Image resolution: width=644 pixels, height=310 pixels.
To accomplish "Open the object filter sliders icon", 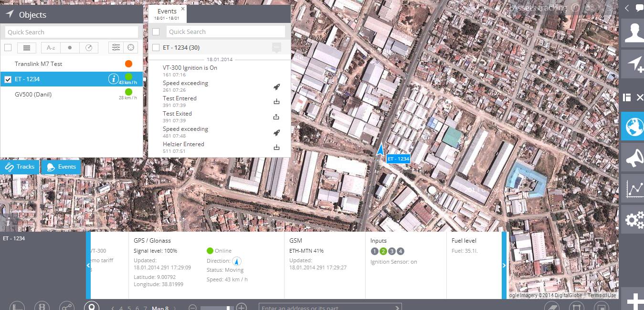I will pyautogui.click(x=116, y=47).
